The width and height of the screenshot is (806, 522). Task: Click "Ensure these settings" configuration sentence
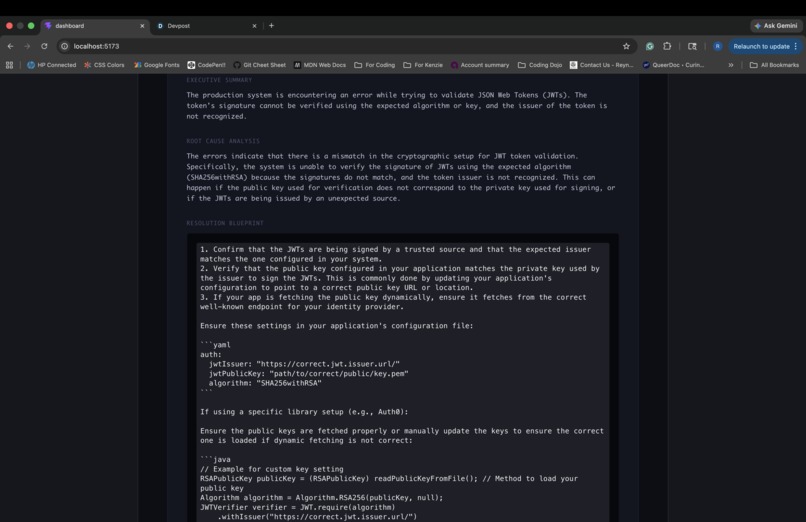tap(337, 326)
